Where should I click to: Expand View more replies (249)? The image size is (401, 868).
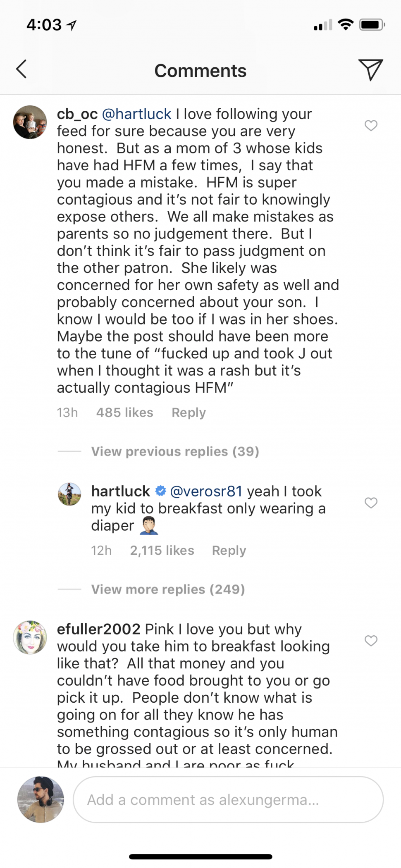(168, 589)
